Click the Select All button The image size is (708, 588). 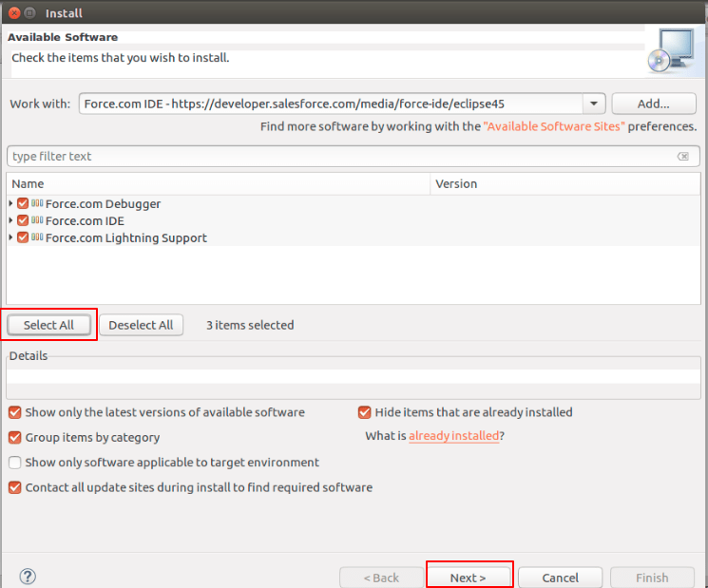coord(48,325)
